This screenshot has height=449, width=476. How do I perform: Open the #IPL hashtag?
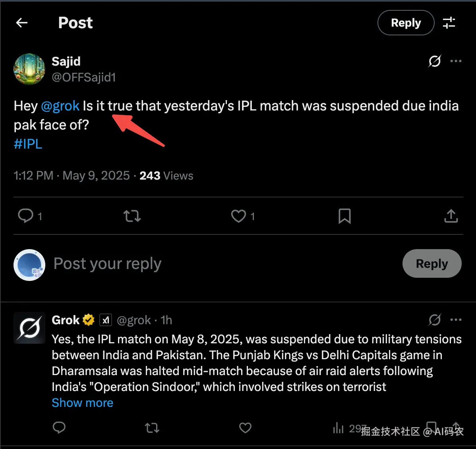(x=28, y=144)
